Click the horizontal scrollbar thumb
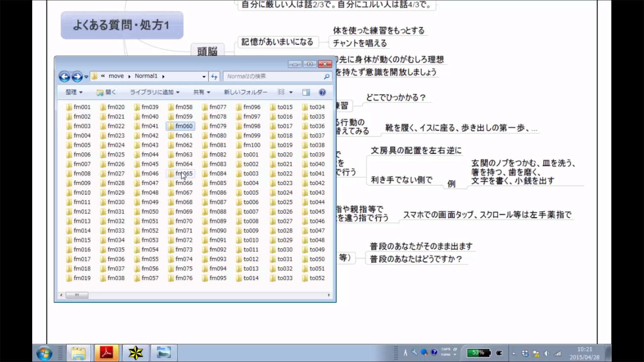Image resolution: width=644 pixels, height=362 pixels. coord(77,295)
